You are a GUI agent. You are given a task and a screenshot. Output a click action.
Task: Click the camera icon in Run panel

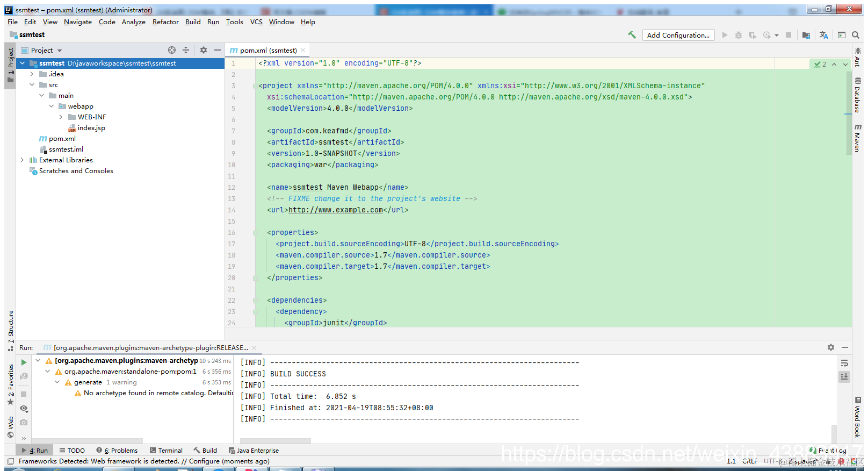point(24,423)
